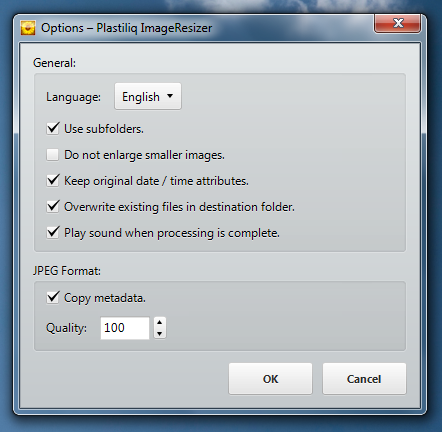
Task: Close the Options dialog with the X
Action: 397,23
